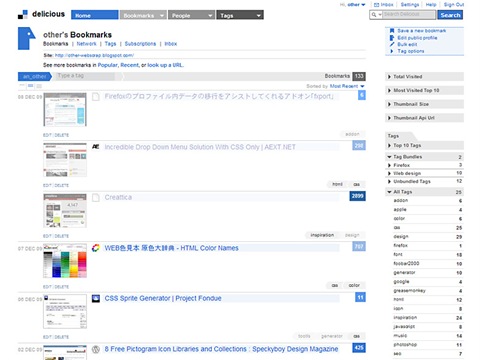This screenshot has width=480, height=360.
Task: Click the Search button
Action: point(450,15)
